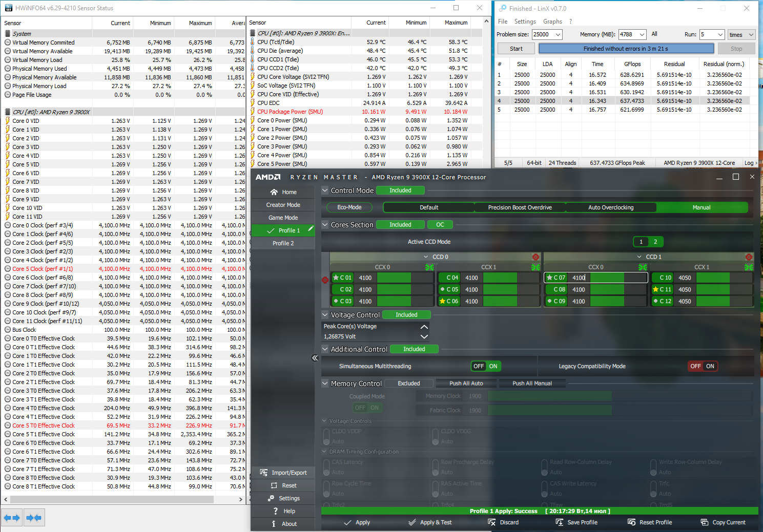Click green link icon of CCD 0 CCX 0
The height and width of the screenshot is (532, 763).
click(429, 267)
